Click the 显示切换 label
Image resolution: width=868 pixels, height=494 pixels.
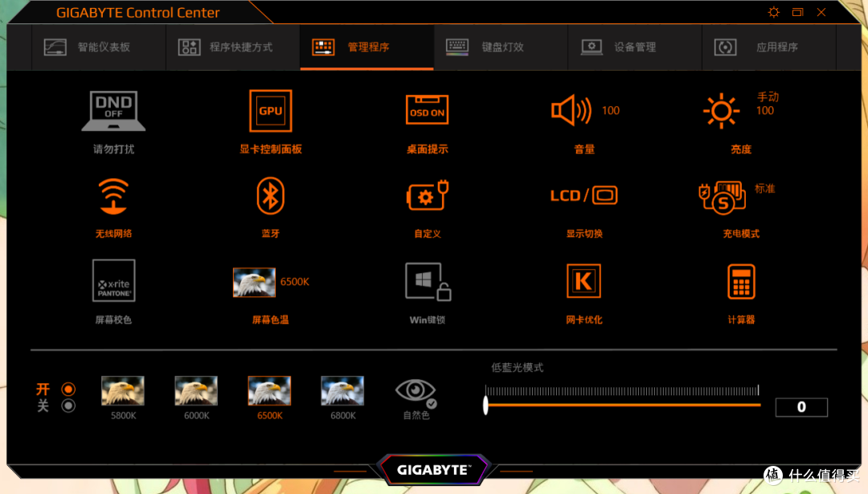584,234
